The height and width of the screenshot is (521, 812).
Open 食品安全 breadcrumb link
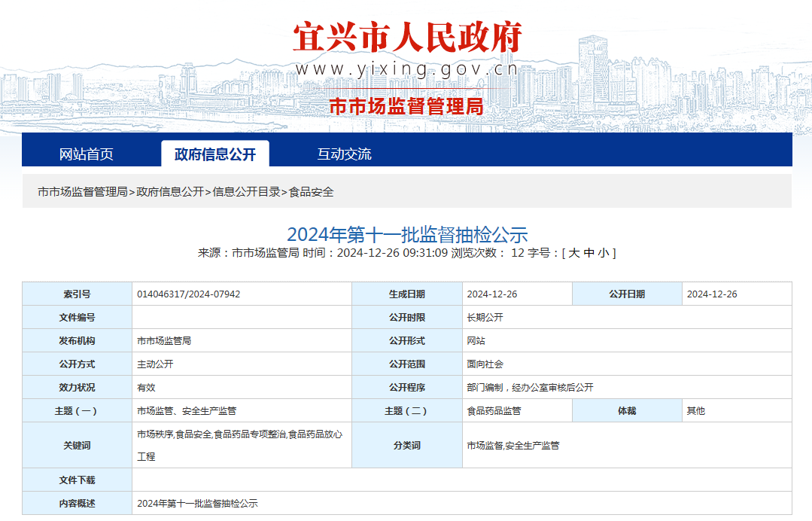[x=312, y=192]
